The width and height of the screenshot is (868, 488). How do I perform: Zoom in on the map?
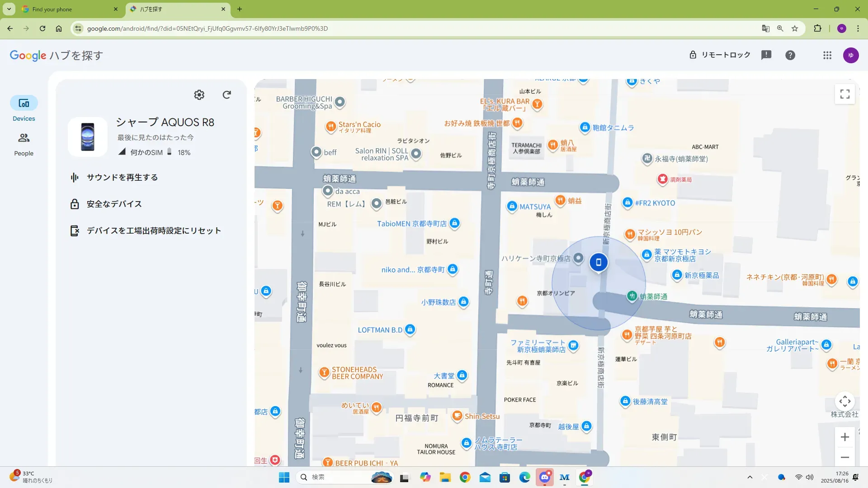(844, 437)
